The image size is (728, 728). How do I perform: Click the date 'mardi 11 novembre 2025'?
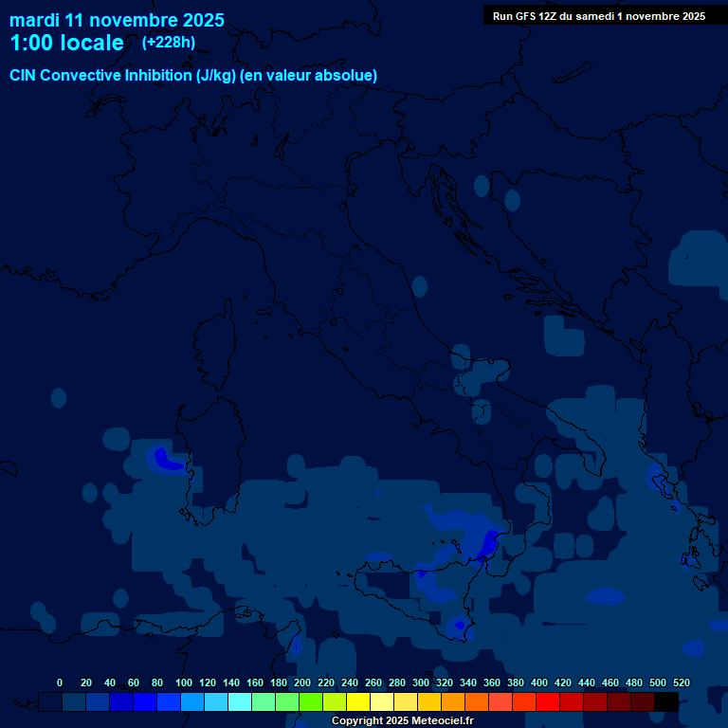(117, 20)
